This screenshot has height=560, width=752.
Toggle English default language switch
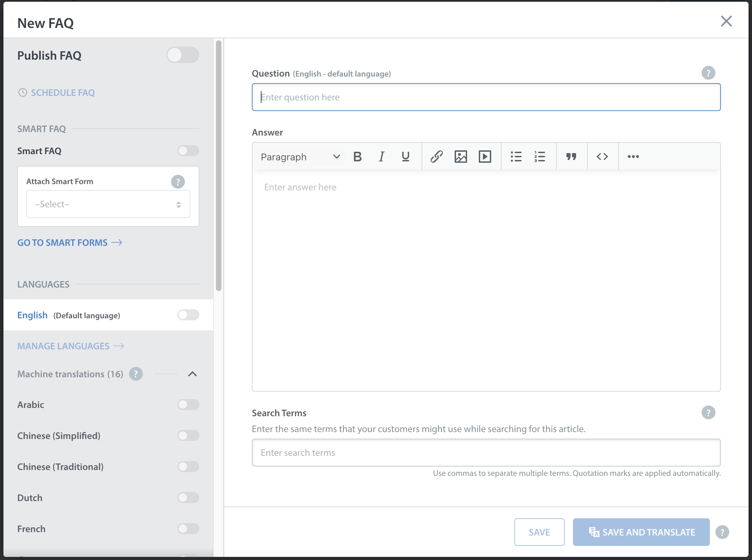click(188, 315)
